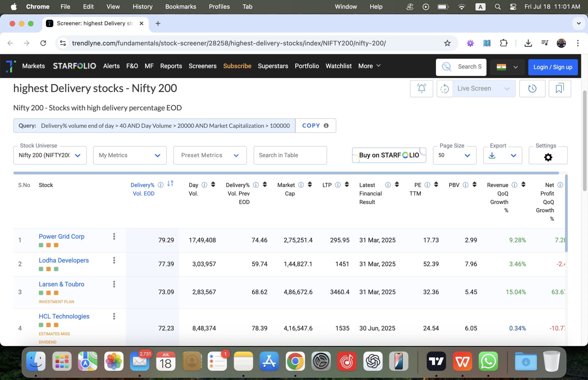Image resolution: width=588 pixels, height=380 pixels.
Task: Click the bookmark icon at top right
Action: (559, 88)
